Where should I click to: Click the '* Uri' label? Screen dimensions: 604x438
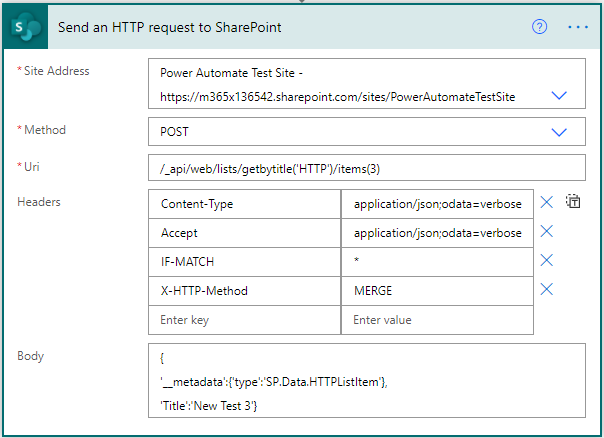tap(28, 167)
